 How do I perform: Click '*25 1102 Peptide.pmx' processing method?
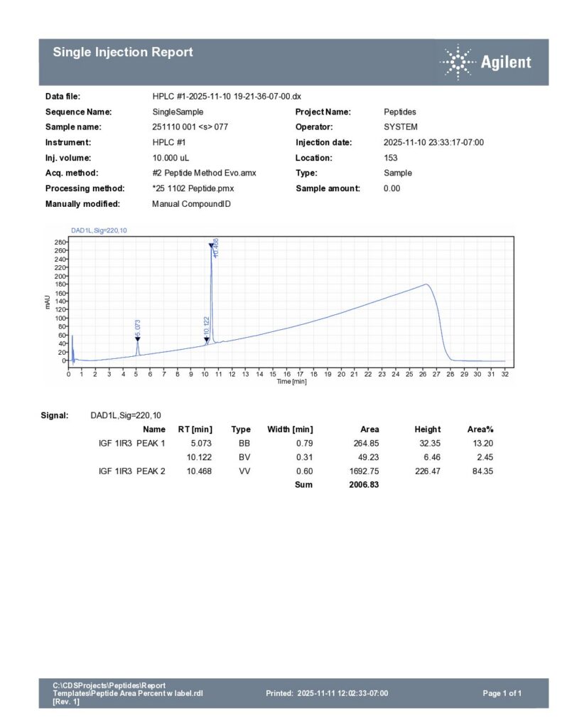coord(193,188)
